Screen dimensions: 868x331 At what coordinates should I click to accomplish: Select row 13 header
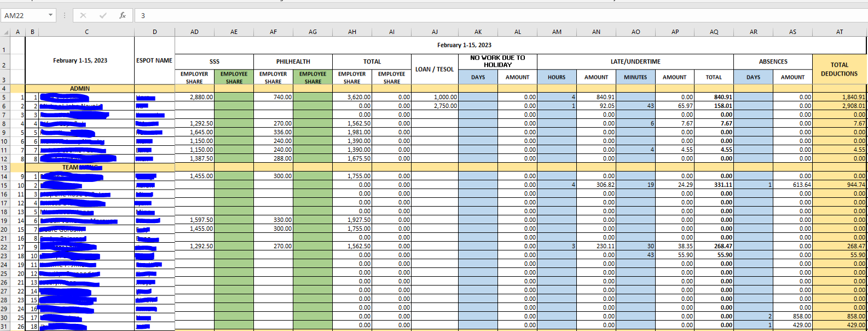point(4,168)
